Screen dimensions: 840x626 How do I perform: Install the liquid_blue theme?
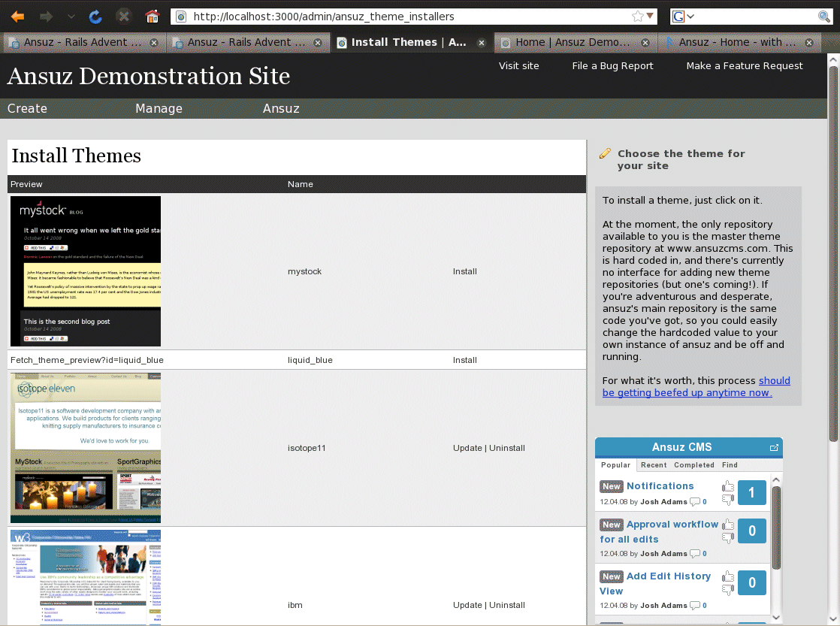pyautogui.click(x=464, y=360)
